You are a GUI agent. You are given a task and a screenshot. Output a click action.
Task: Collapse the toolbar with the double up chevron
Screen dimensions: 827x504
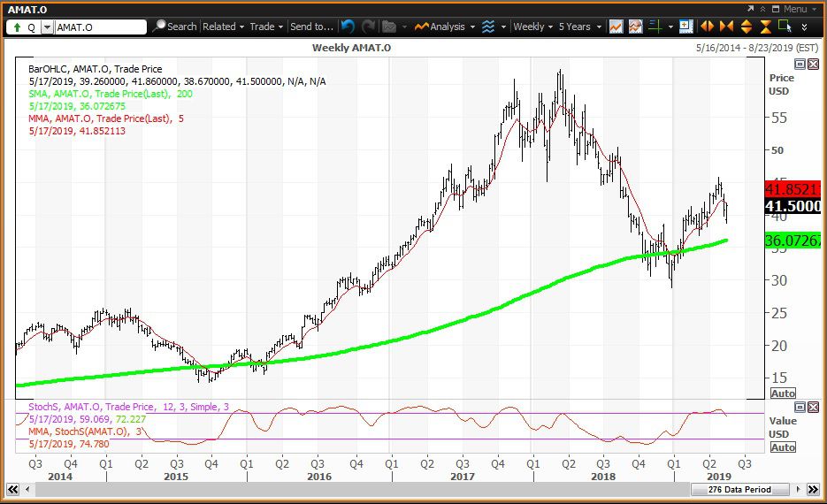(x=762, y=9)
